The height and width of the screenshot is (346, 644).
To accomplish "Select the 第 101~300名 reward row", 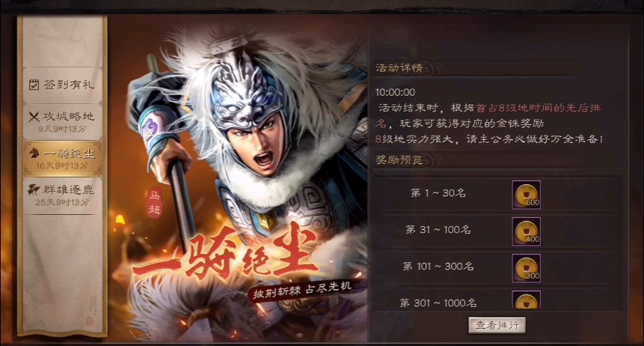I will (497, 268).
